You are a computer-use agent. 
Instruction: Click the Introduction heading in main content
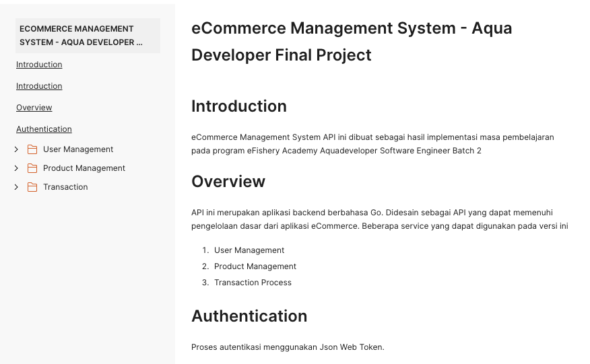(239, 106)
